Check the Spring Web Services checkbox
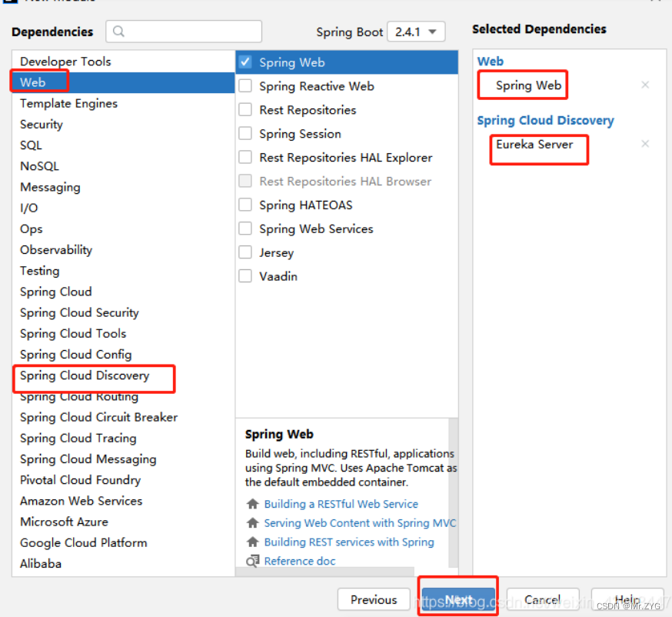The width and height of the screenshot is (672, 617). (245, 228)
